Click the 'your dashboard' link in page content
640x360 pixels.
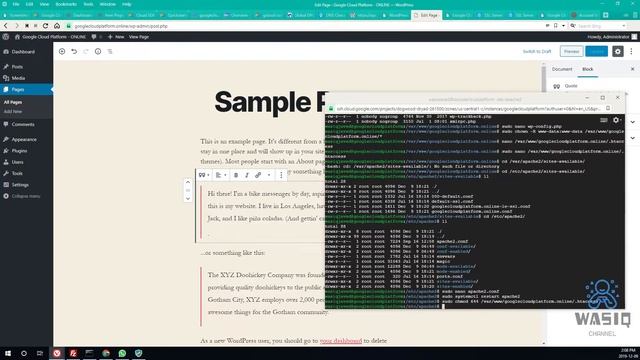click(x=341, y=340)
